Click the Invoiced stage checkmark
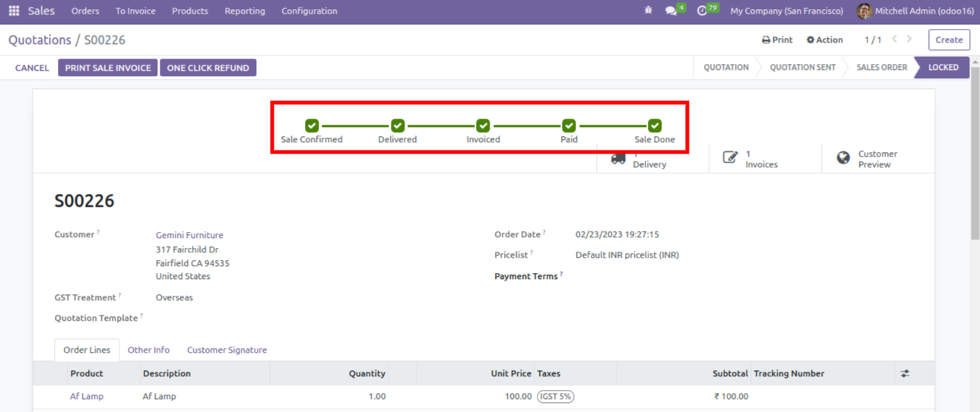Viewport: 980px width, 412px height. (483, 125)
